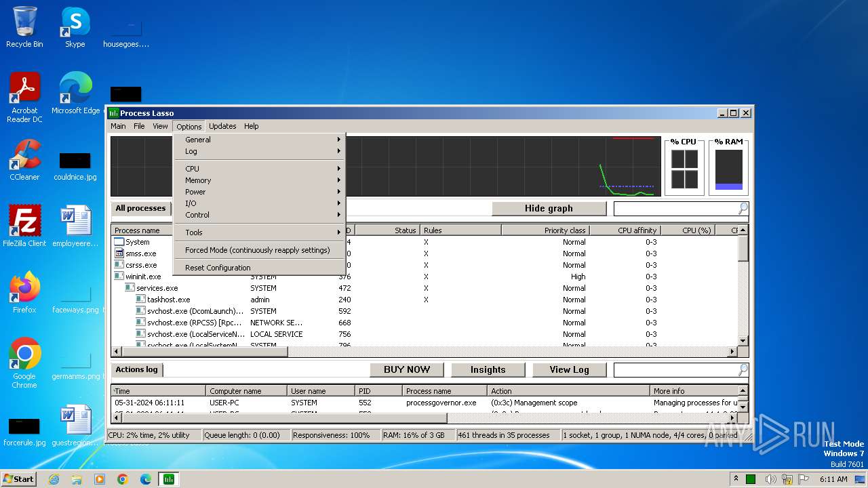The image size is (868, 488).
Task: Open Acrobat Reader DC shortcut
Action: click(x=24, y=98)
